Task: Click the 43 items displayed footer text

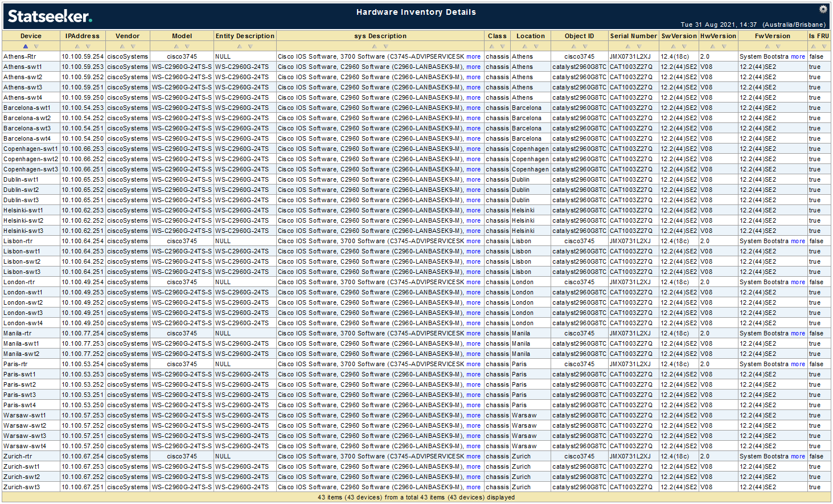Action: tap(416, 497)
